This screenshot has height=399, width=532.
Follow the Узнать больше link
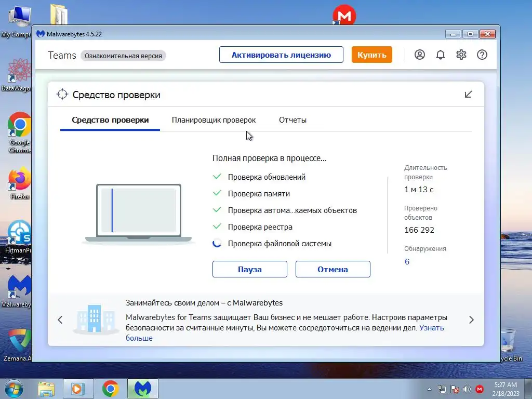(x=432, y=328)
